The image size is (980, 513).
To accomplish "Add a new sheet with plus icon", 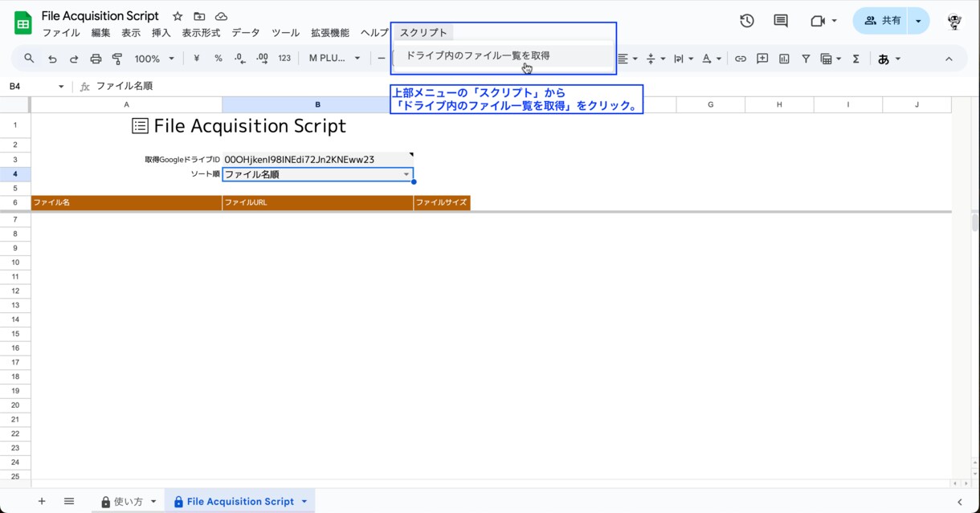I will click(x=42, y=501).
